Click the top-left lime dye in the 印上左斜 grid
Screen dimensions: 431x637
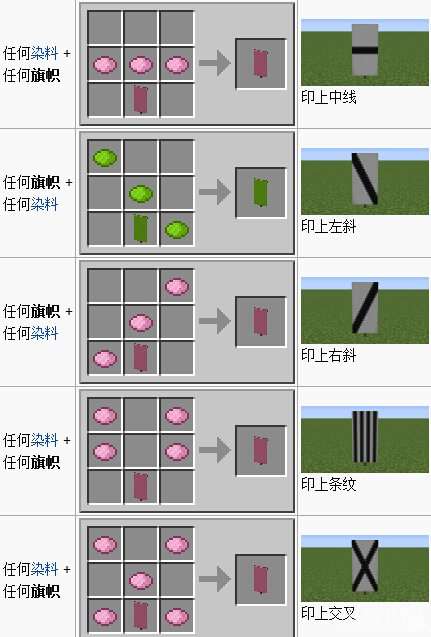pyautogui.click(x=105, y=158)
